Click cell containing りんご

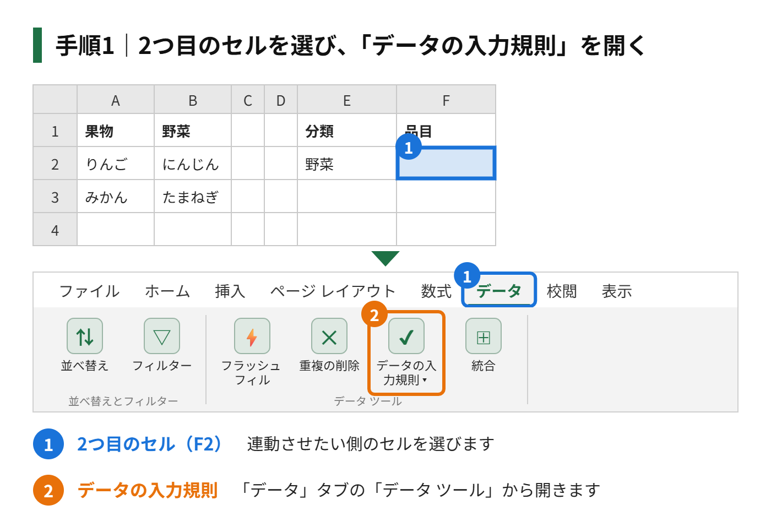[116, 164]
